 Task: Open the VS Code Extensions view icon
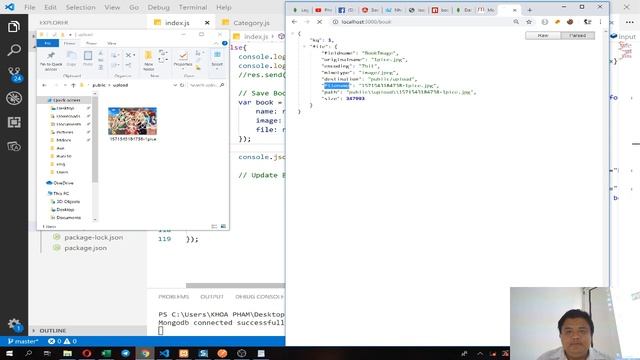pyautogui.click(x=14, y=122)
